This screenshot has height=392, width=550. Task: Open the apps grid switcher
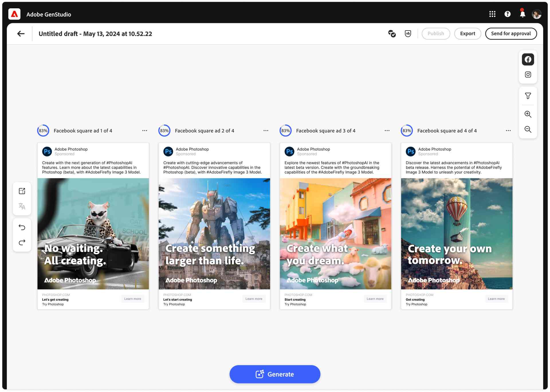(492, 14)
